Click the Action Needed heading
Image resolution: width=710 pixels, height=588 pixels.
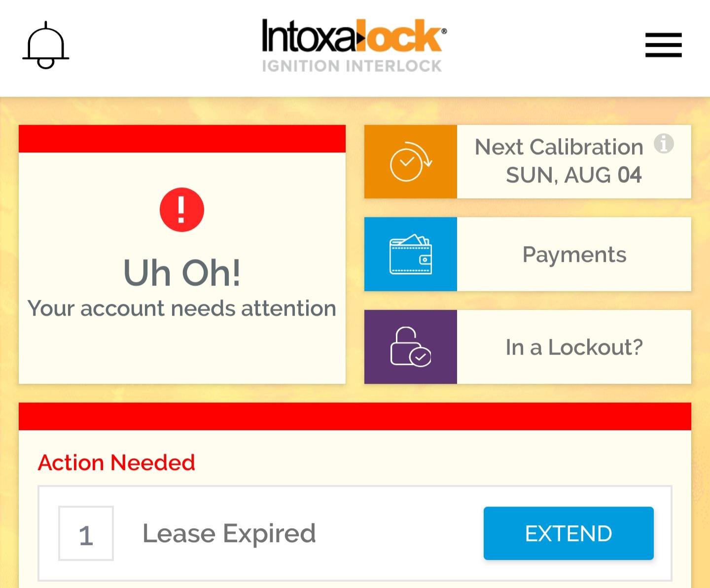[116, 462]
